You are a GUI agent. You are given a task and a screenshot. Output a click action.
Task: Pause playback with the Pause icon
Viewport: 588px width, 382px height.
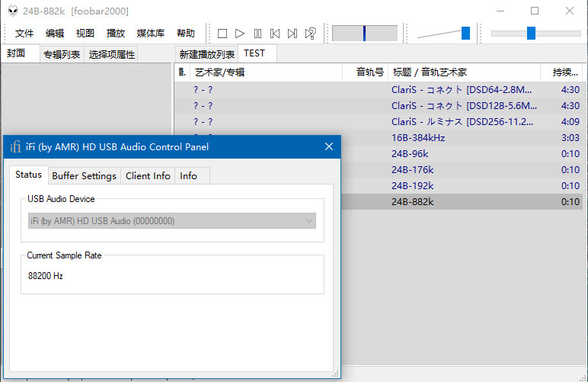[x=257, y=34]
